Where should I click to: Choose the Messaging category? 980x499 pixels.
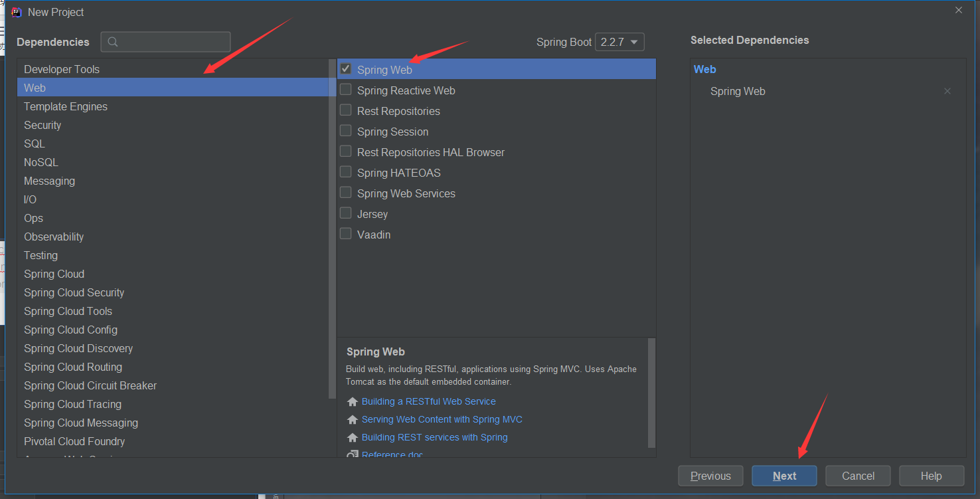[173, 181]
